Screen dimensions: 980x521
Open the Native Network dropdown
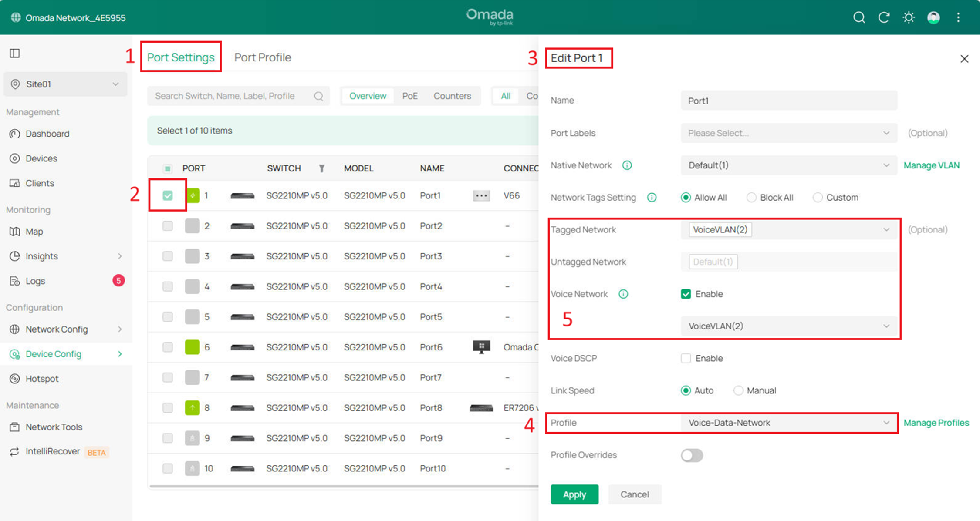(789, 165)
